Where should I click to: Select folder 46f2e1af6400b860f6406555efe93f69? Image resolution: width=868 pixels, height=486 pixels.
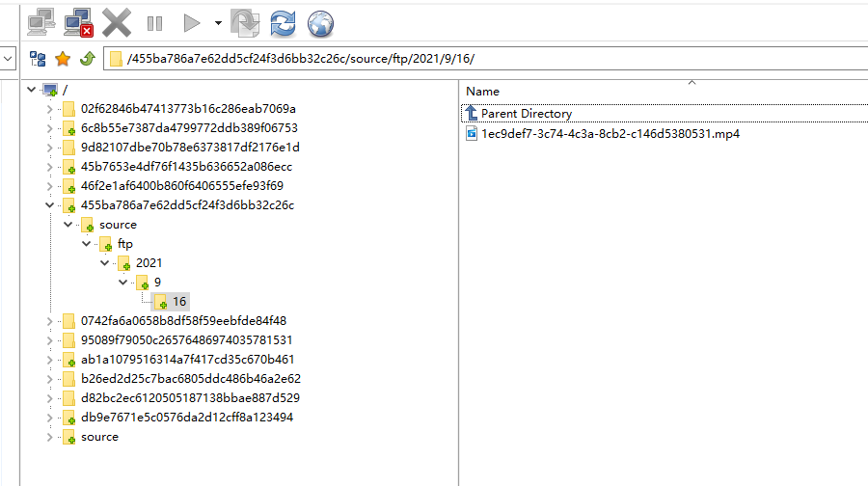[x=182, y=186]
